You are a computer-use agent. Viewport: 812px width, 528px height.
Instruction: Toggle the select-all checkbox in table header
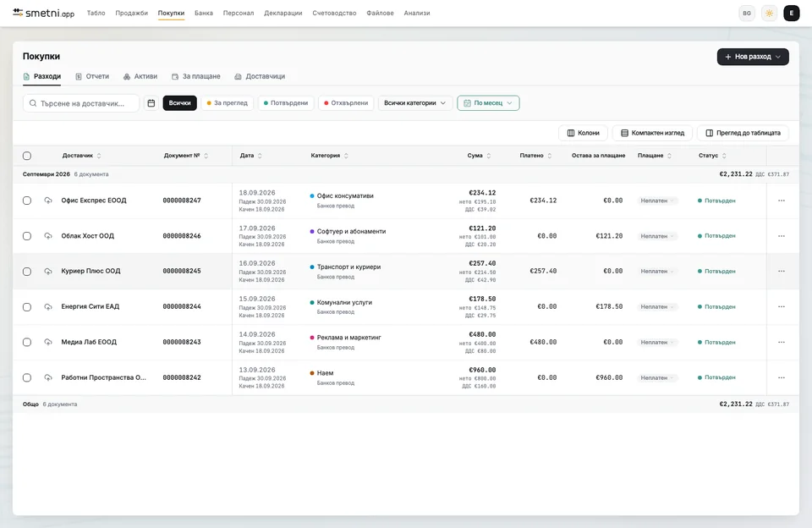click(x=27, y=156)
